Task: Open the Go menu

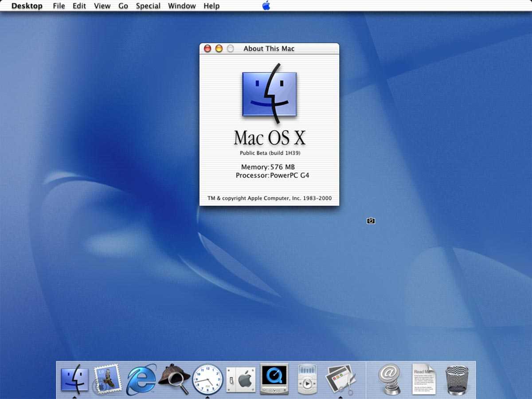Action: pyautogui.click(x=123, y=6)
